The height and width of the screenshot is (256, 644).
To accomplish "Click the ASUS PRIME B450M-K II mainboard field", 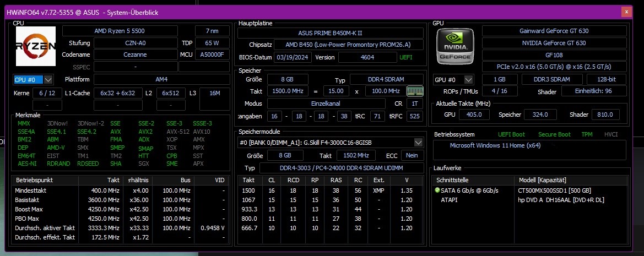I will click(331, 33).
